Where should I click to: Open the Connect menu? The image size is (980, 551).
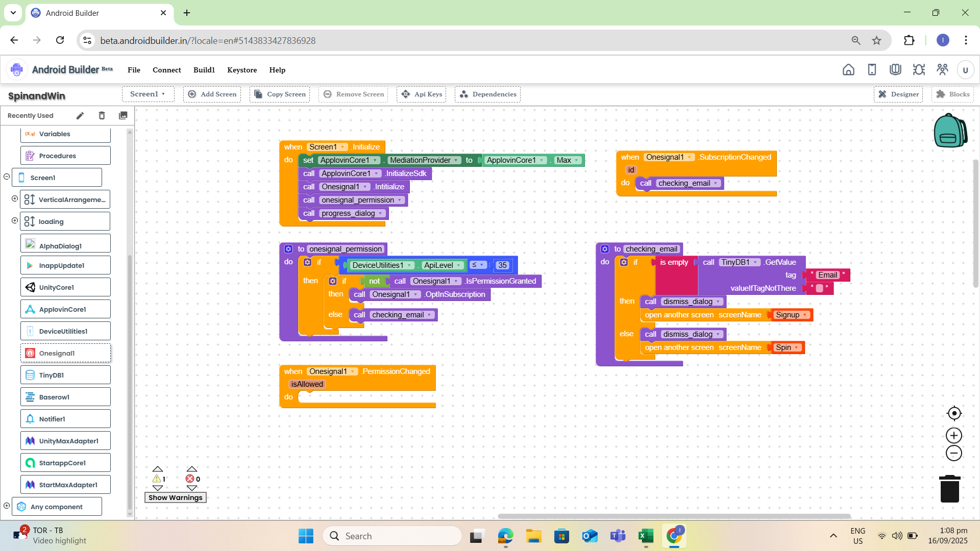[166, 70]
